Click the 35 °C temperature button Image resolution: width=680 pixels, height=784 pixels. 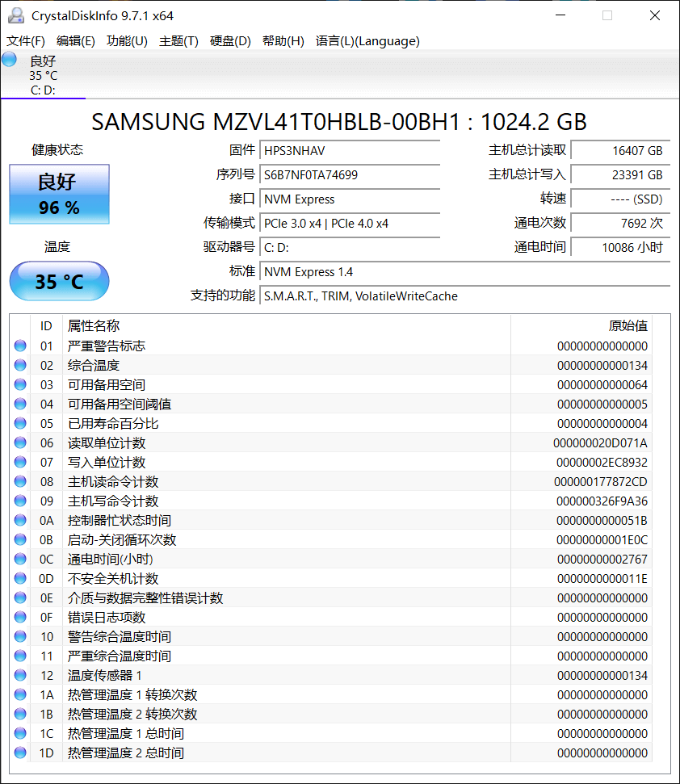coord(59,281)
